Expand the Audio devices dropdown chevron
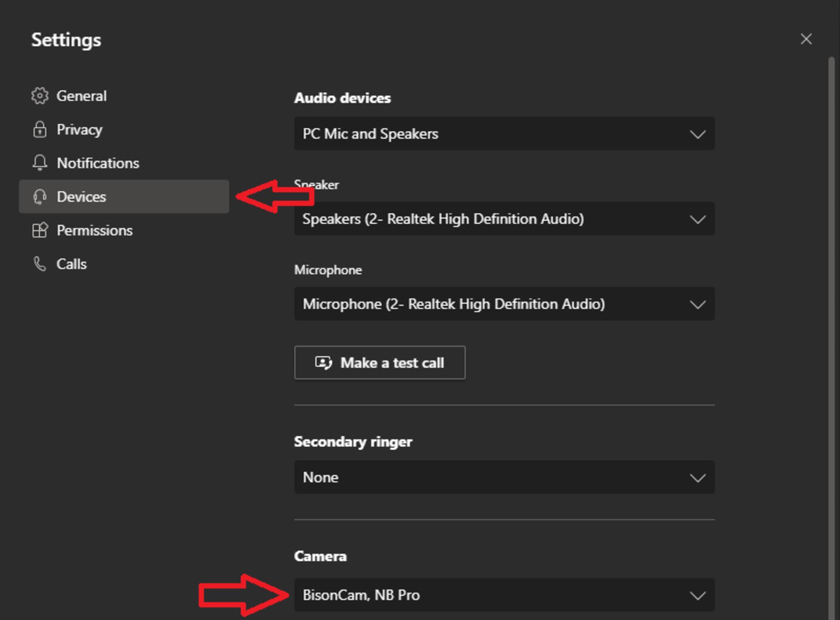The image size is (840, 620). [x=697, y=134]
